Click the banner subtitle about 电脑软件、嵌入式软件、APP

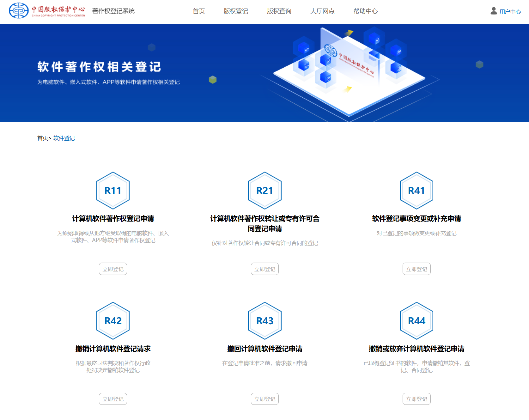tap(108, 82)
